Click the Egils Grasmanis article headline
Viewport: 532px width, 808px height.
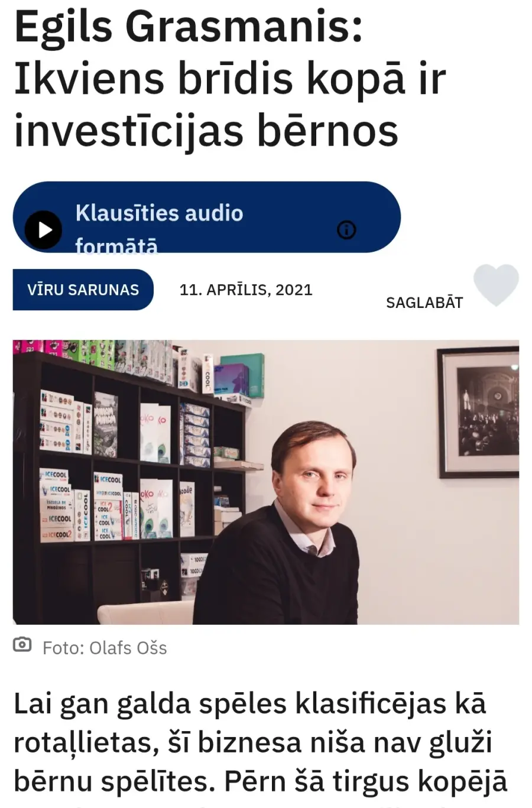pyautogui.click(x=230, y=79)
